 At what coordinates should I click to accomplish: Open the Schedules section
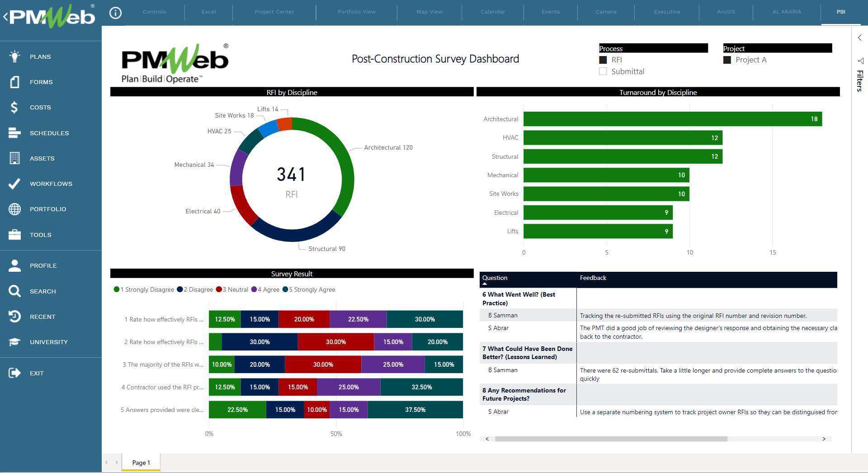[49, 133]
